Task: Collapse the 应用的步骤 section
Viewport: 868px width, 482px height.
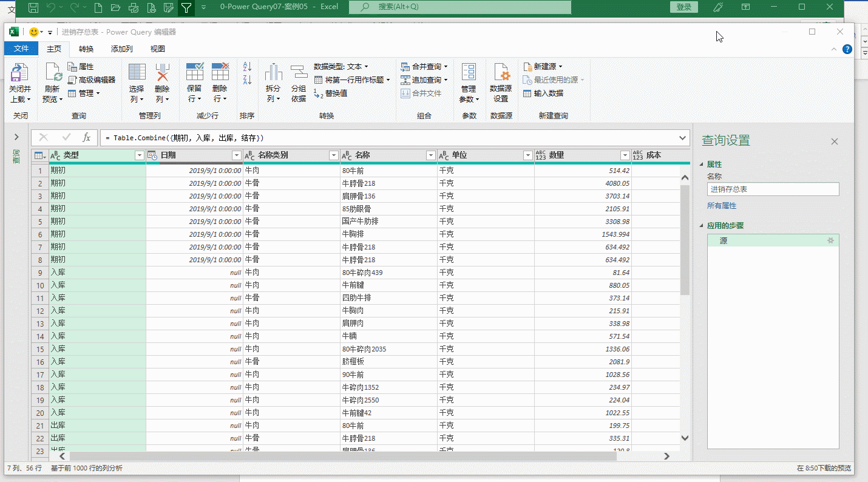Action: (702, 226)
